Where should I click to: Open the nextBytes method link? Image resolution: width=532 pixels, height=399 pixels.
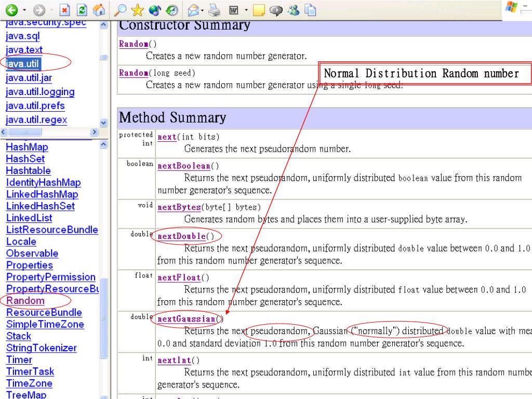pos(179,207)
